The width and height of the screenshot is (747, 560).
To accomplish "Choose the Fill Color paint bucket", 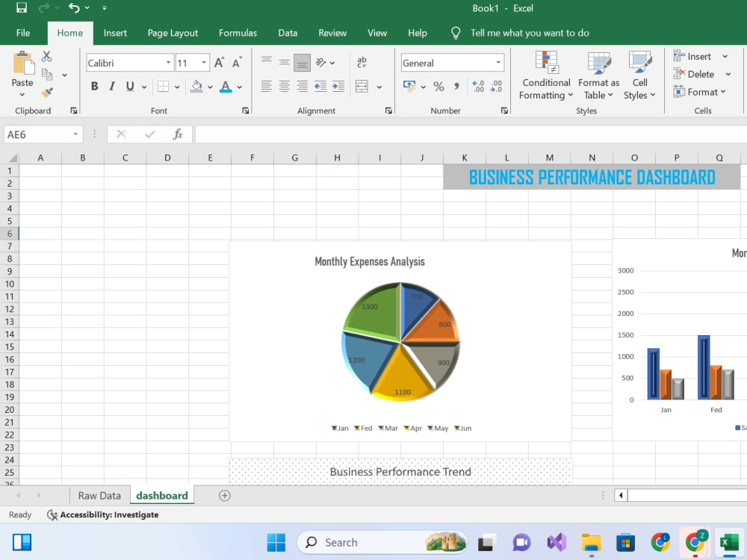I will coord(196,87).
